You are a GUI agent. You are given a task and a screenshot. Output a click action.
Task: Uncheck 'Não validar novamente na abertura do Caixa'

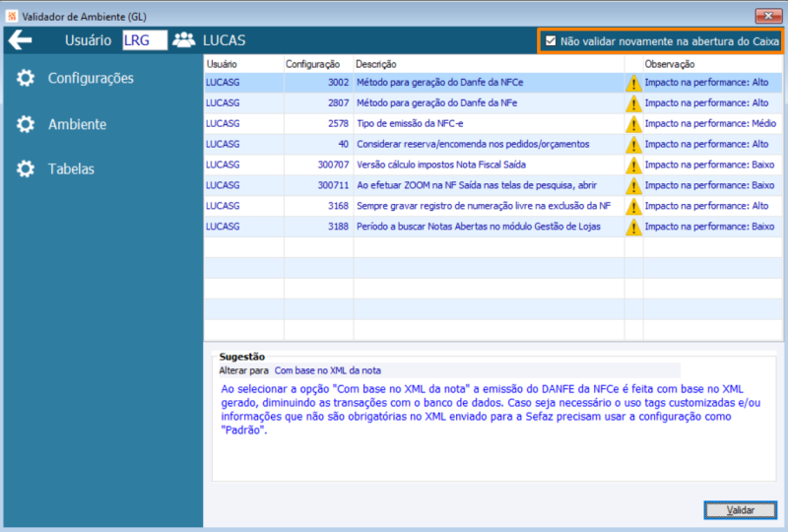coord(551,40)
